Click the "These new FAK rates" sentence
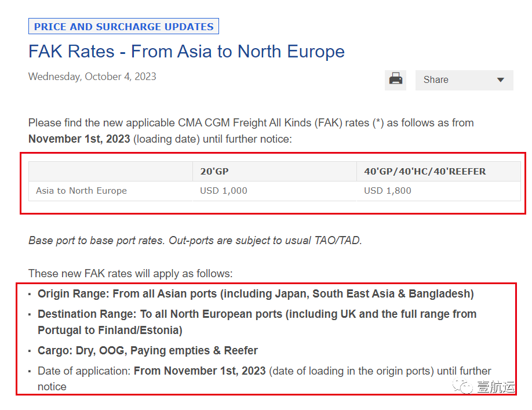This screenshot has height=410, width=532. [130, 273]
